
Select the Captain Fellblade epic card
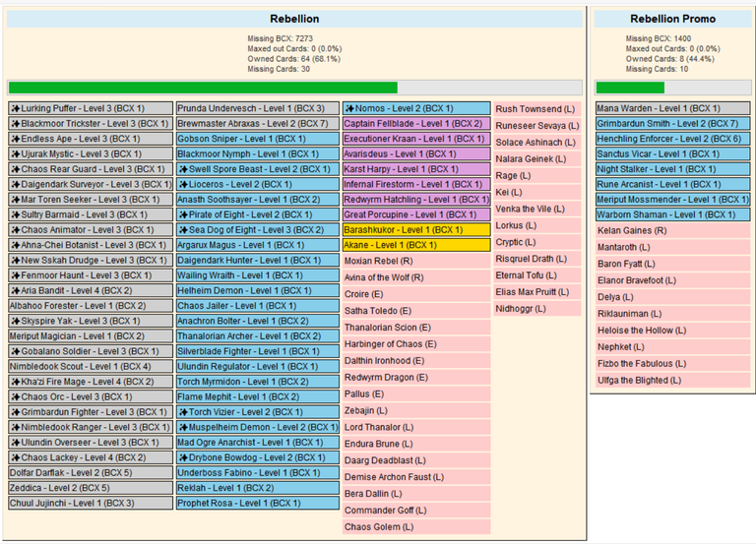416,124
